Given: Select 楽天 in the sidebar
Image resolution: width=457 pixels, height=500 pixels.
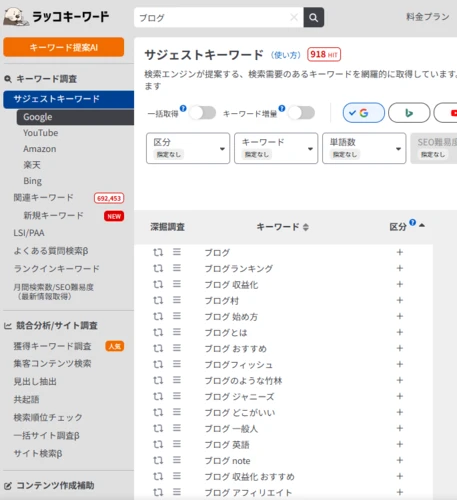Looking at the screenshot, I should pos(32,165).
